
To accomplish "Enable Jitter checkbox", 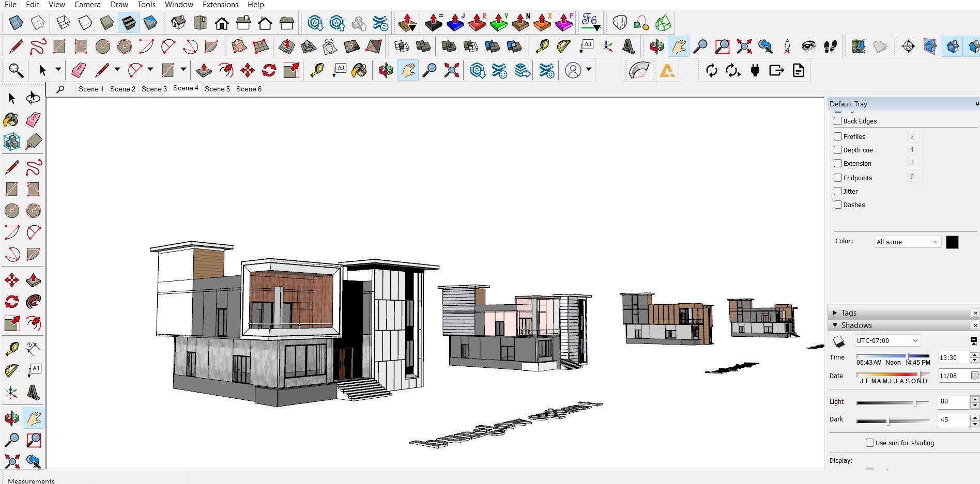I will pos(838,191).
